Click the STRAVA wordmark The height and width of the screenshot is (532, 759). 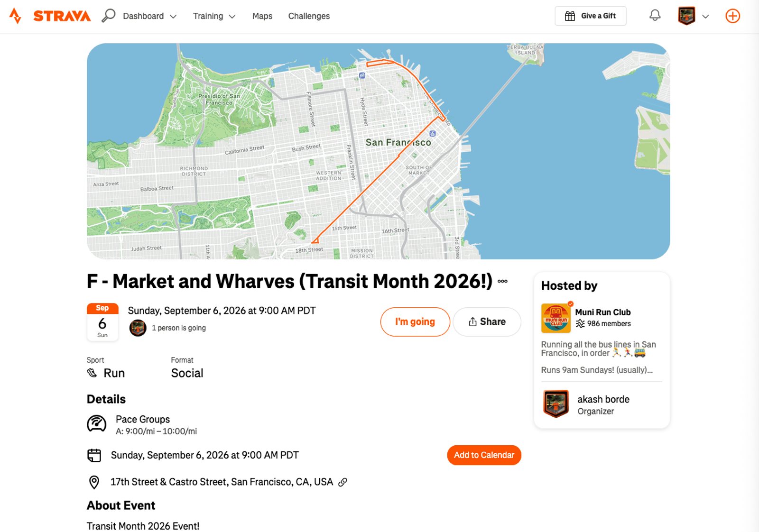point(62,16)
